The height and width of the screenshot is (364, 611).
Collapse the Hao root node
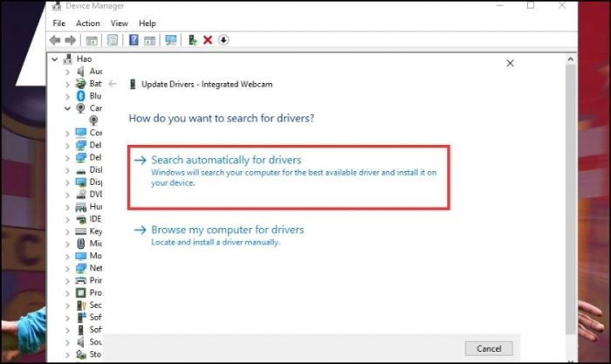pos(54,59)
